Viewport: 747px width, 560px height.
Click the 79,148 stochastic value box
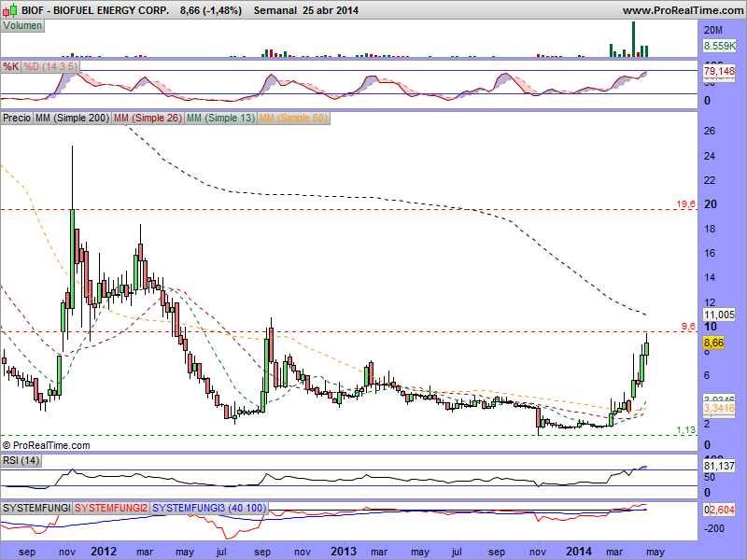pyautogui.click(x=719, y=72)
